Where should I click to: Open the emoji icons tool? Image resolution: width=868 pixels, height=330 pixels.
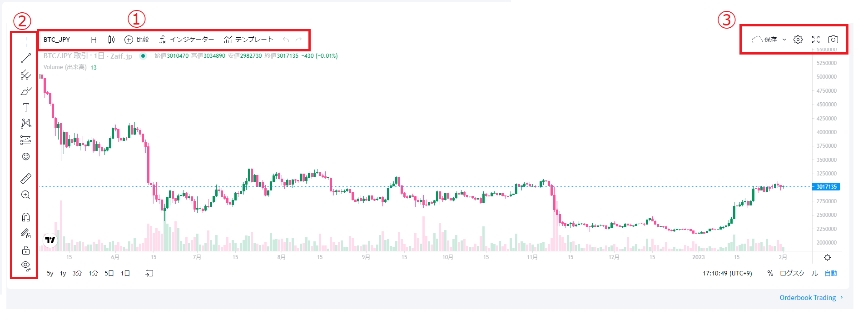coord(26,156)
